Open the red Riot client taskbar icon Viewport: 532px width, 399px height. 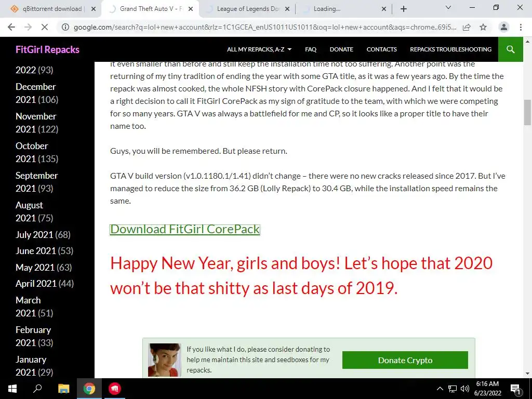[x=115, y=389]
